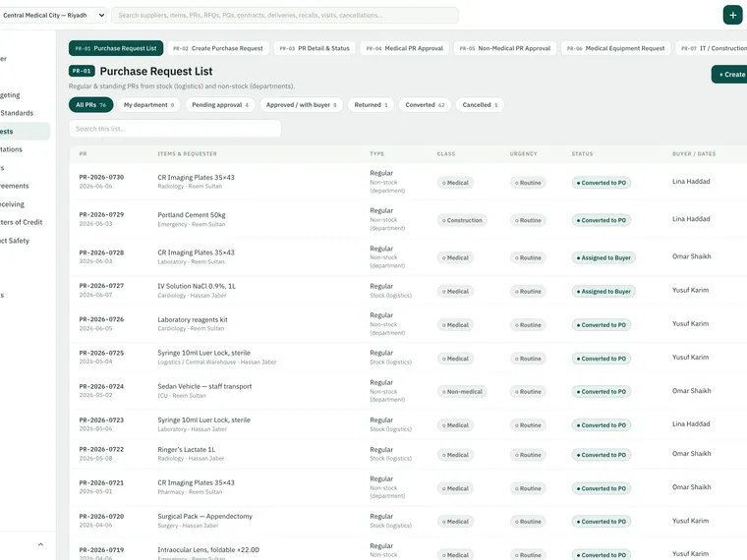Click the global search suppliers field
Viewport: 747px width, 560px height.
(285, 16)
